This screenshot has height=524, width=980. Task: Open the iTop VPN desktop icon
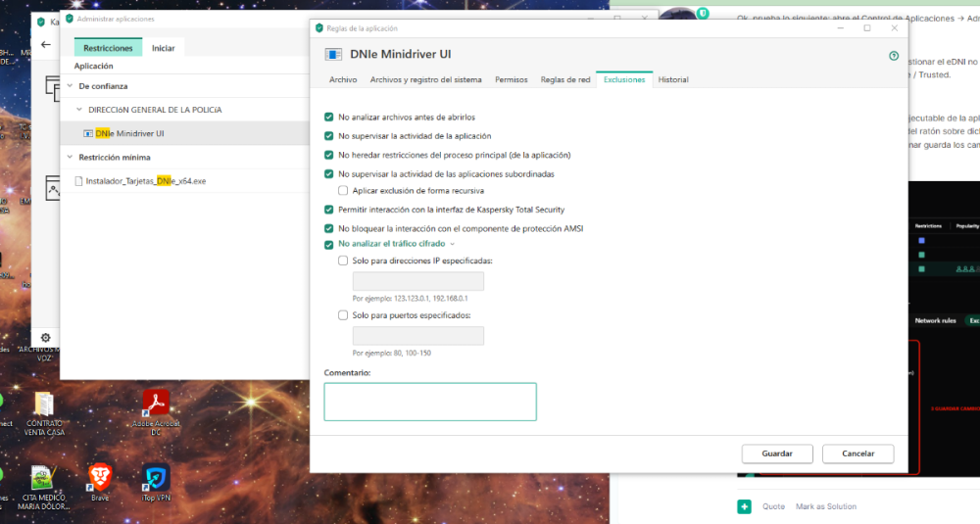pos(156,478)
